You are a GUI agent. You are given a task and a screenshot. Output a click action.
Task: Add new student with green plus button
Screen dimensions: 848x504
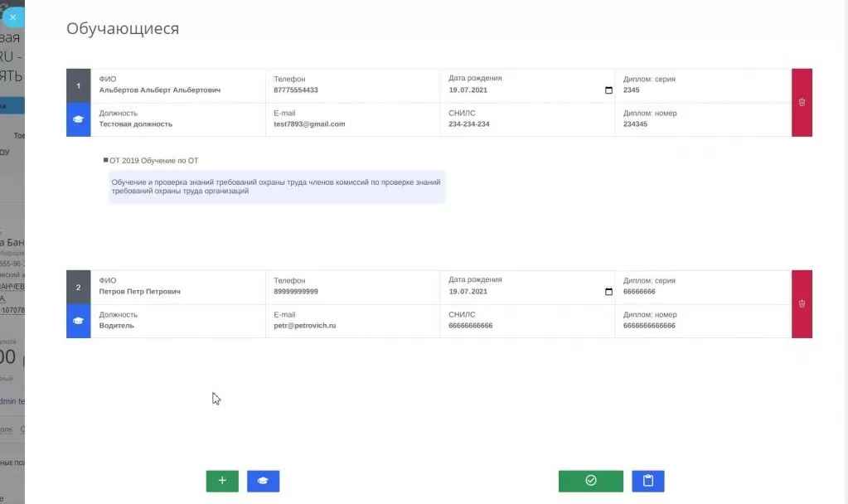222,481
